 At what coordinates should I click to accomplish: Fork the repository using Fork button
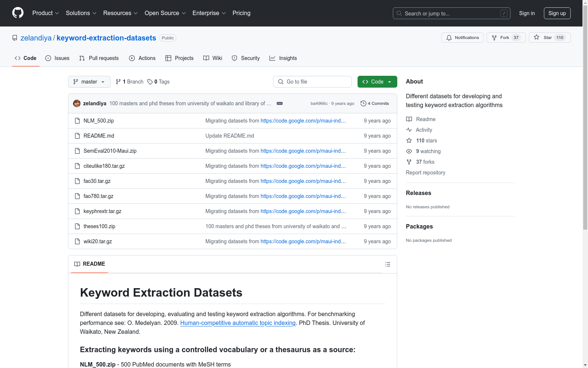[506, 38]
